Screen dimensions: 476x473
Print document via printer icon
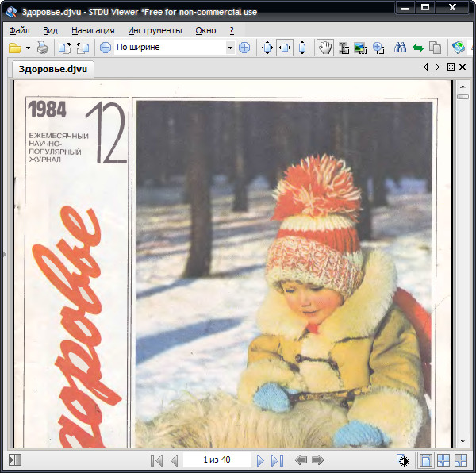(43, 48)
